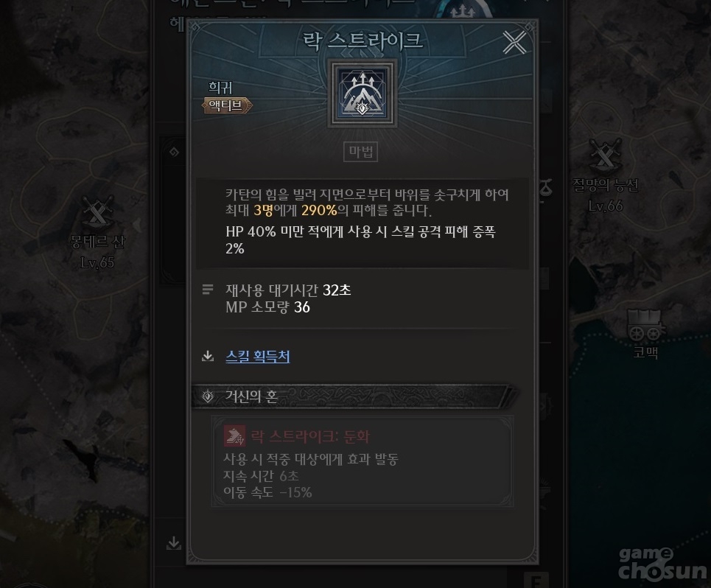Click the scales icon behind popup edge
Screen dimensions: 711x588
(546, 186)
